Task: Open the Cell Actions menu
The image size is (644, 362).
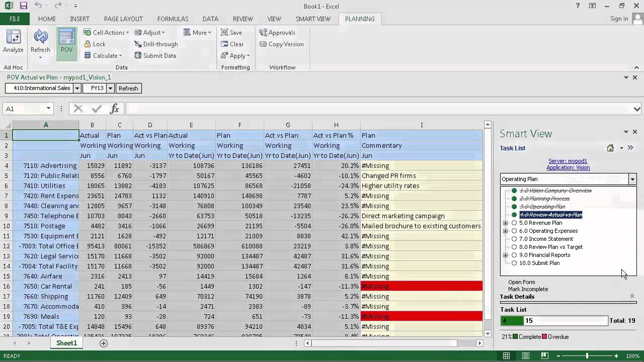Action: point(106,32)
